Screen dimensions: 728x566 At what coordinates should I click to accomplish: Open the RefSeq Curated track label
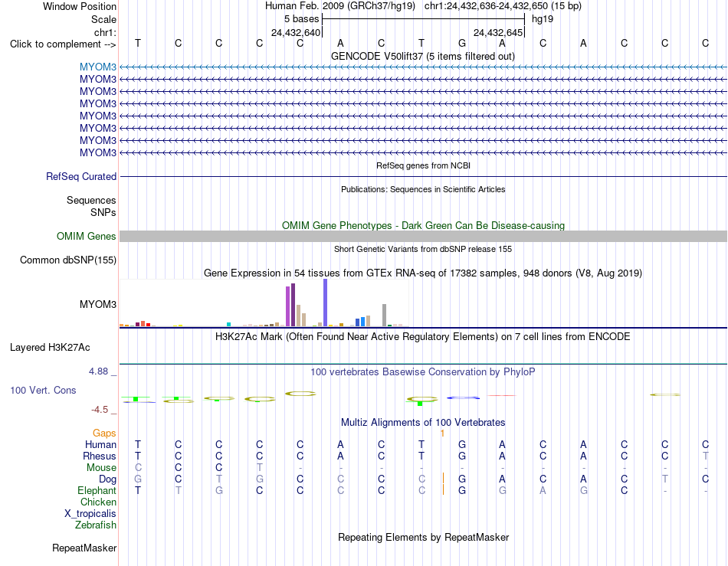[81, 177]
